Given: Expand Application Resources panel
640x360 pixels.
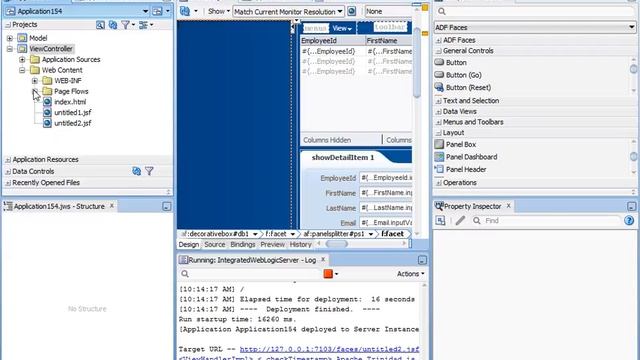Looking at the screenshot, I should [8, 160].
